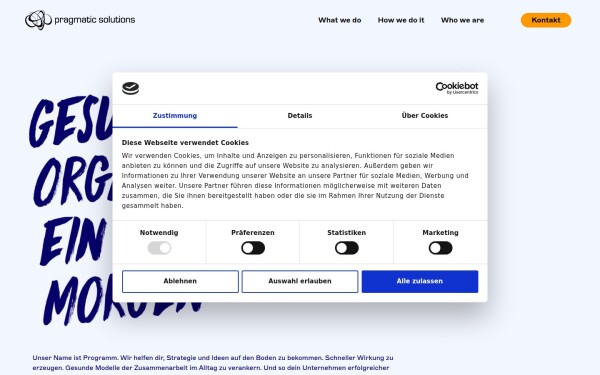Switch to the Details tab
Screen dimensions: 600x375
click(x=300, y=116)
